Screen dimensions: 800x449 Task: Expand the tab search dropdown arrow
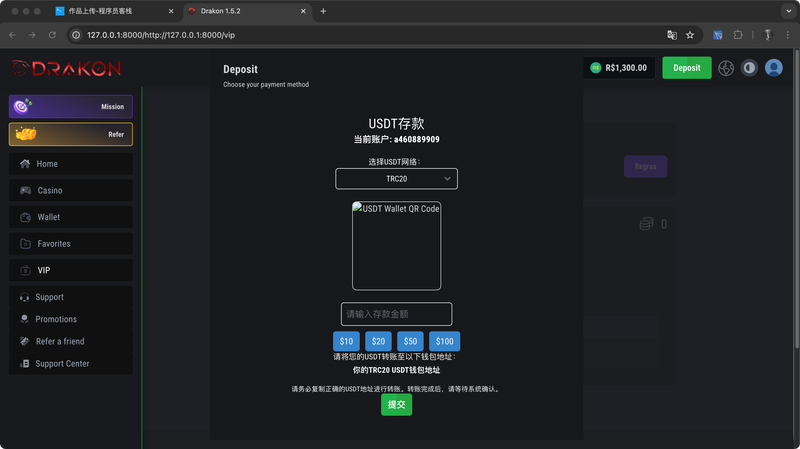click(x=789, y=11)
